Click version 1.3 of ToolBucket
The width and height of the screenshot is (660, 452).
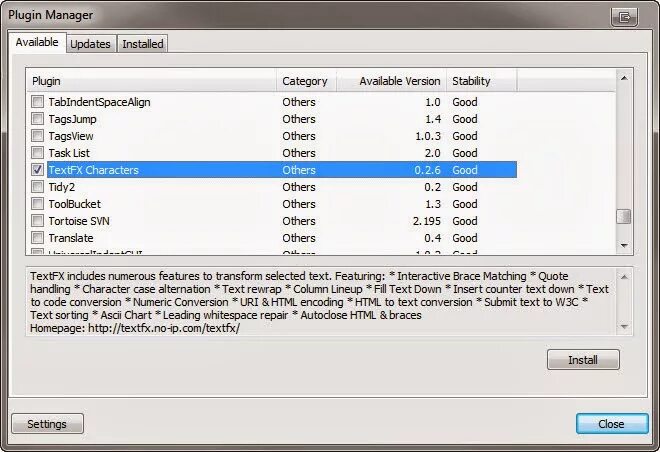coord(433,204)
